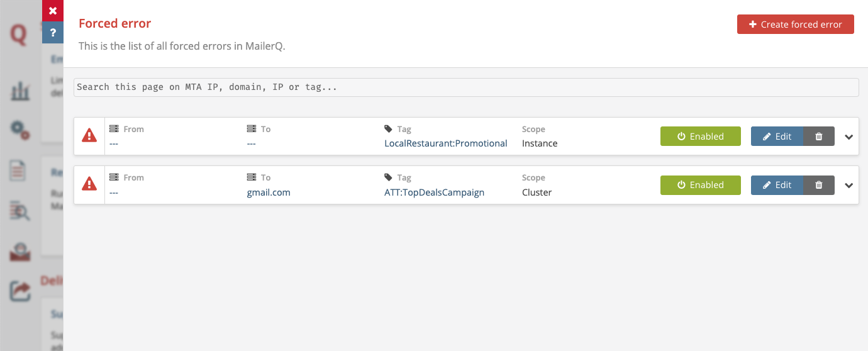
Task: Delete the ATT:TopDealsCampaign forced error
Action: point(818,185)
